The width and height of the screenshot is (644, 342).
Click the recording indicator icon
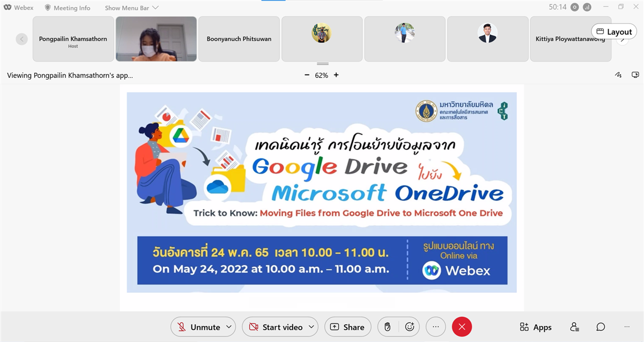tap(575, 7)
